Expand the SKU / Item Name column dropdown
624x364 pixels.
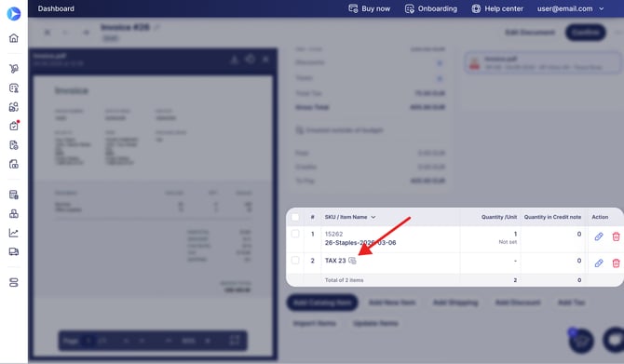point(373,217)
